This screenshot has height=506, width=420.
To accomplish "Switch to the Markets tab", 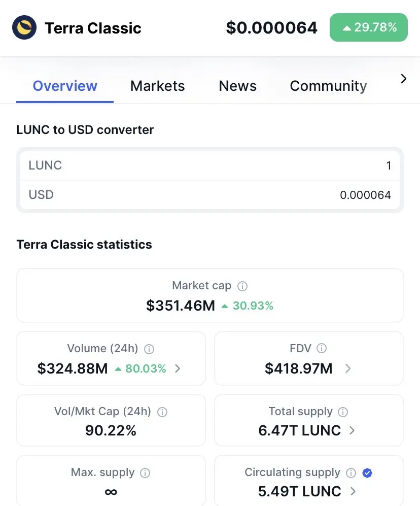I will (157, 86).
